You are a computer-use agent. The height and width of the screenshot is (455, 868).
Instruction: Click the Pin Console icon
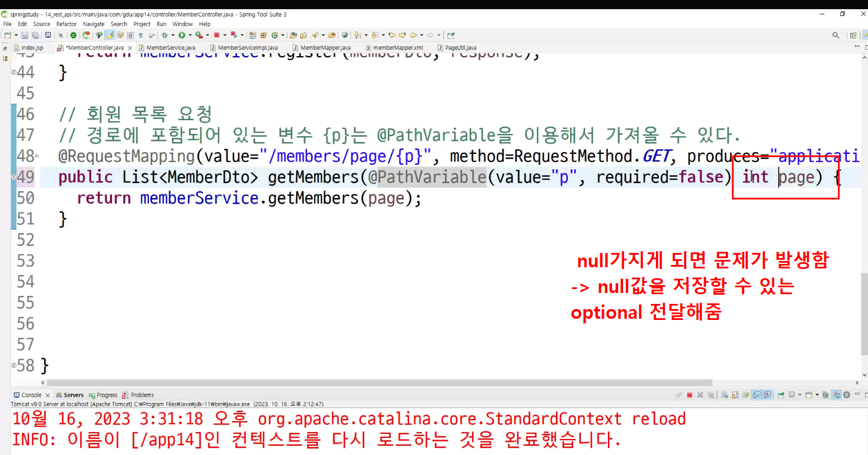pyautogui.click(x=781, y=395)
